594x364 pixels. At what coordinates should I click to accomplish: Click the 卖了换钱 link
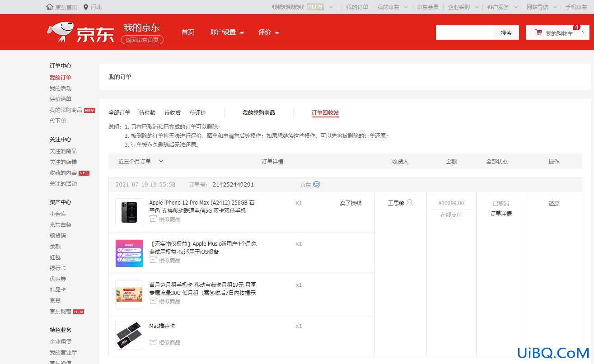click(x=351, y=203)
